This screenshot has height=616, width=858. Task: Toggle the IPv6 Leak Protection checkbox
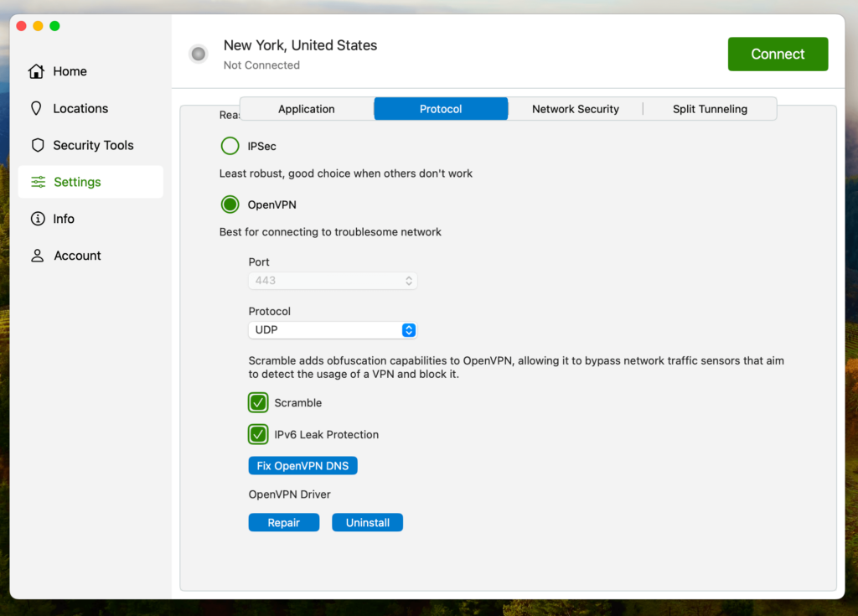pyautogui.click(x=258, y=434)
